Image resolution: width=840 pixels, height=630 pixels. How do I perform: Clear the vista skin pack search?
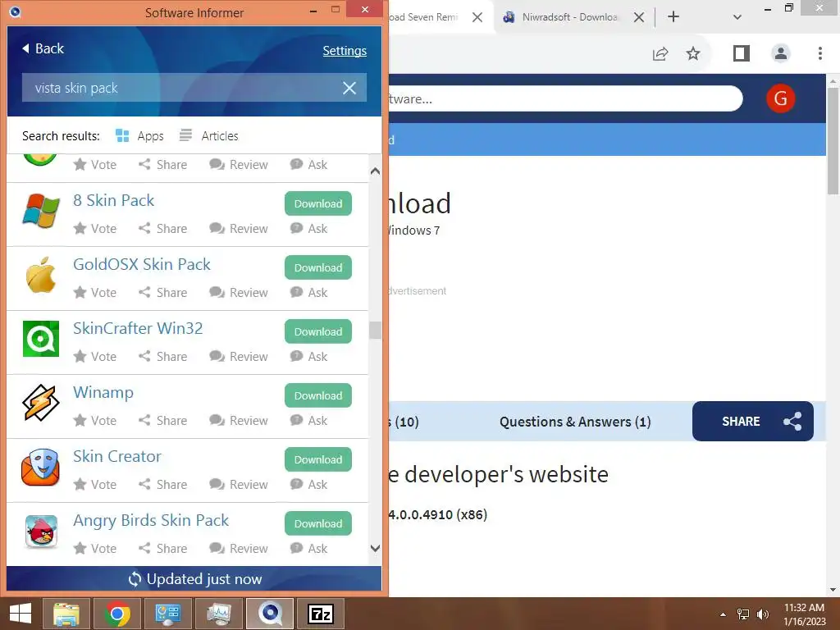click(349, 88)
